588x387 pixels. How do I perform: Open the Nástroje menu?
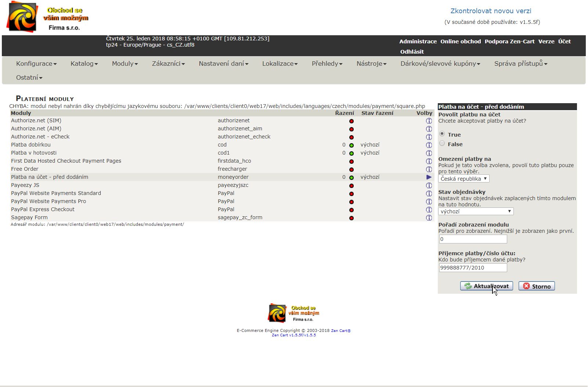pyautogui.click(x=371, y=64)
